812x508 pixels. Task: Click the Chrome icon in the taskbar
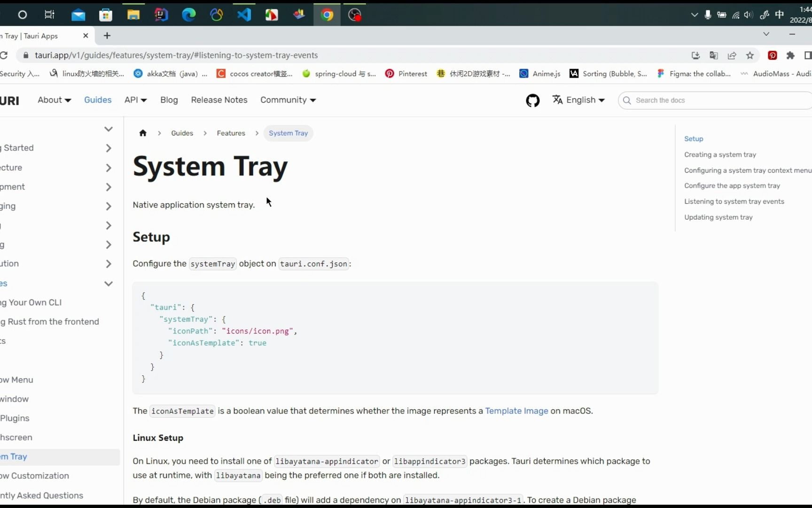coord(327,15)
